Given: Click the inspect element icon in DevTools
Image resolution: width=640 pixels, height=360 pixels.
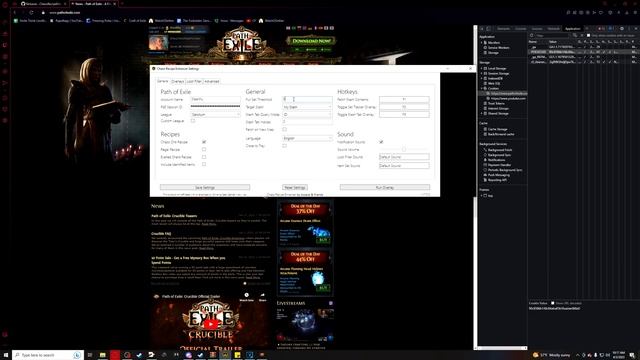Looking at the screenshot, I should (482, 29).
